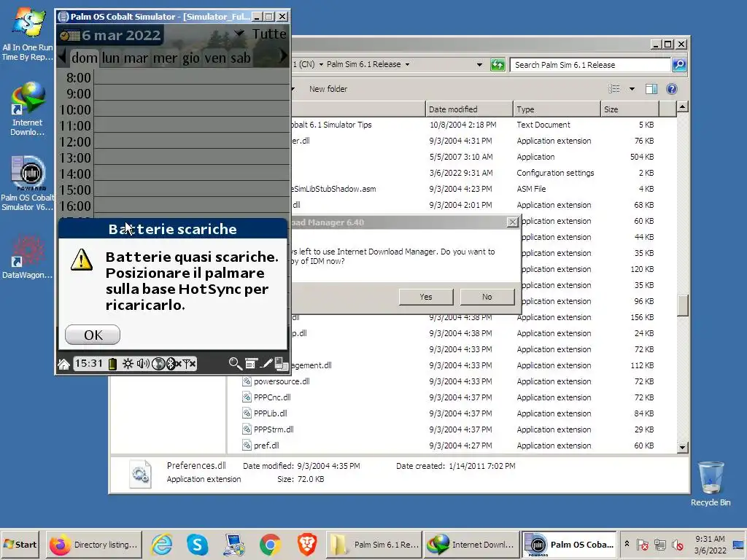Click in the Search Palm Sim 6.1 Release field

click(x=590, y=65)
